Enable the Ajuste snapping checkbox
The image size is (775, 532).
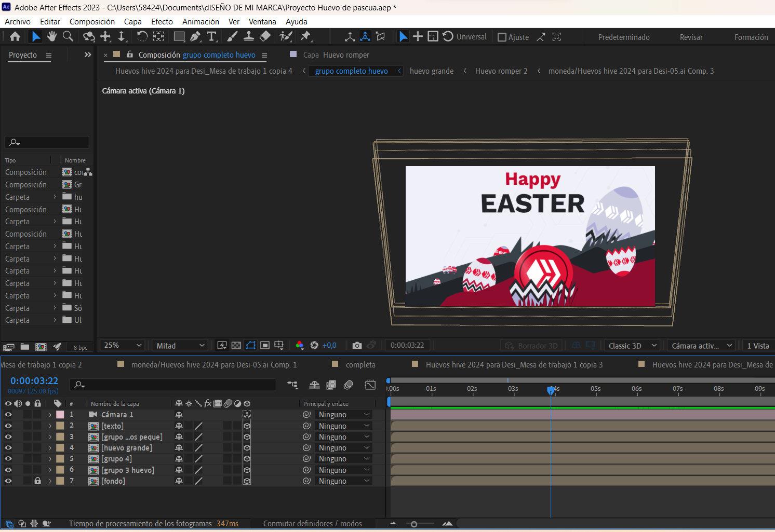coord(502,37)
